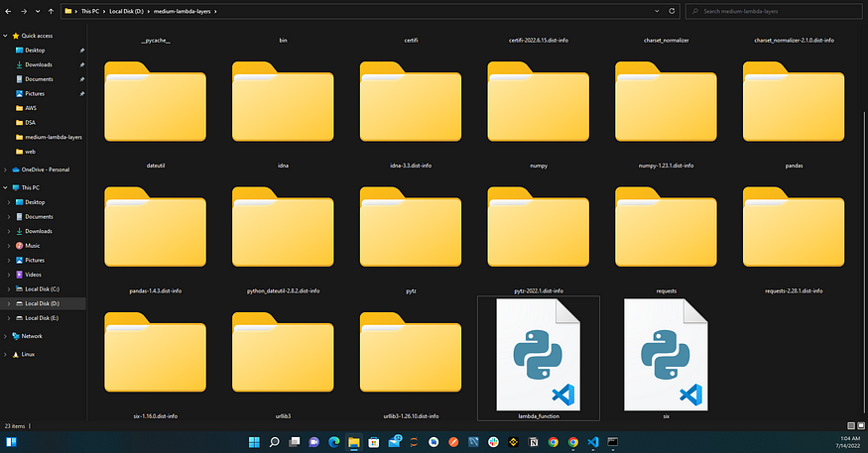Click Local Disk (D:) in address breadcrumb
Screen dimensions: 868x453
126,11
